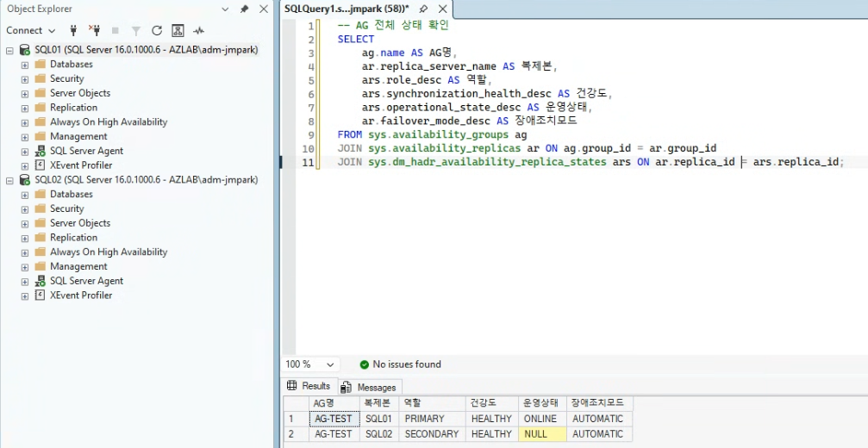Collapse the SQL01 server node
The image size is (868, 448).
[9, 50]
